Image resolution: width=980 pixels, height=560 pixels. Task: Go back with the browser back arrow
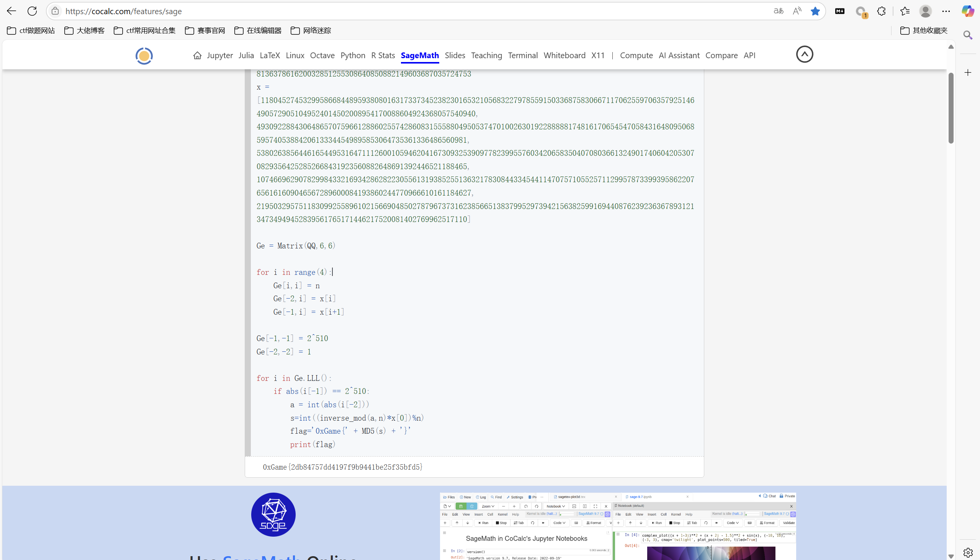click(11, 11)
